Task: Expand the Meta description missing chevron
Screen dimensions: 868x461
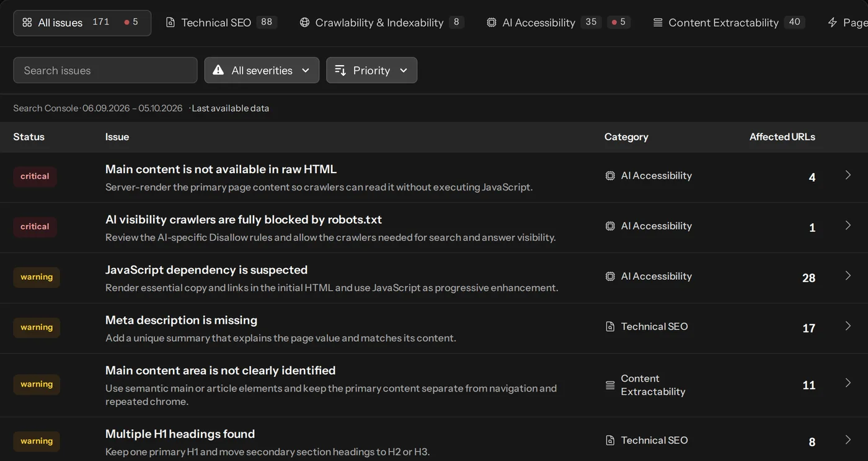Action: point(848,326)
